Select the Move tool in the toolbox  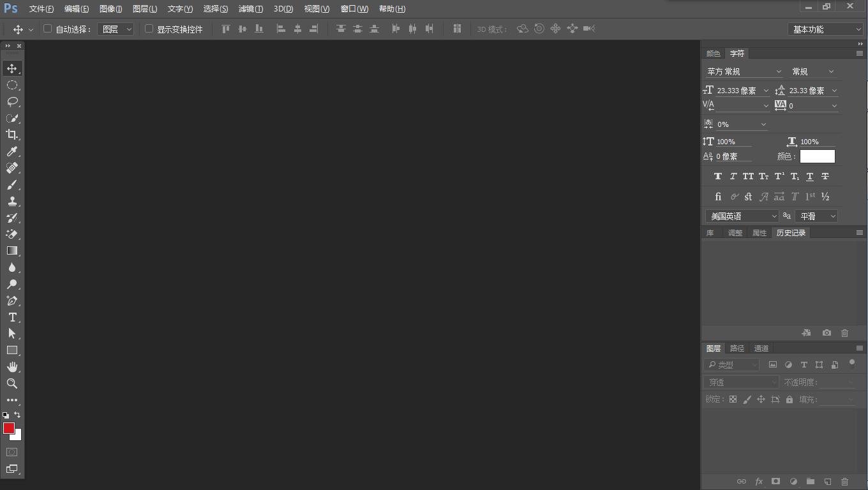point(12,68)
